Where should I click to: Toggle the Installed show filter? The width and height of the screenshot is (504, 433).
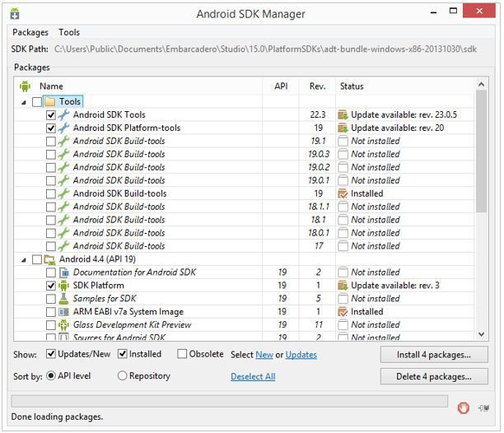[x=123, y=354]
